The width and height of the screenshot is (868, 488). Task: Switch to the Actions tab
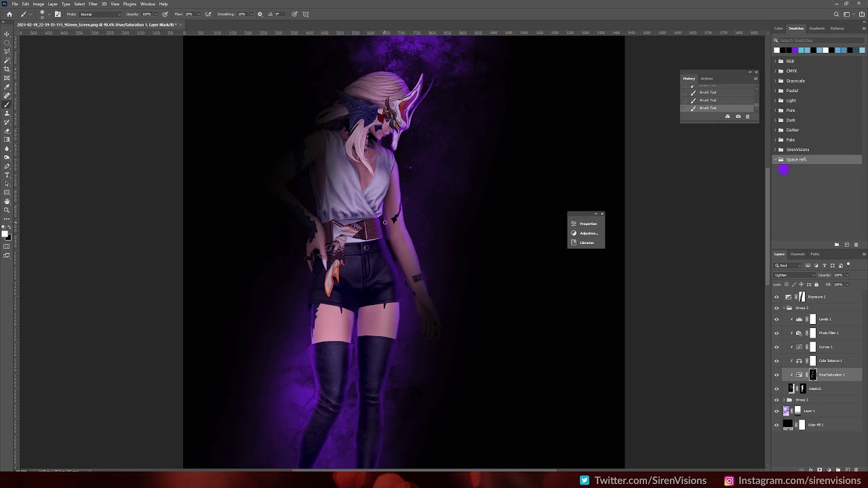(x=707, y=79)
